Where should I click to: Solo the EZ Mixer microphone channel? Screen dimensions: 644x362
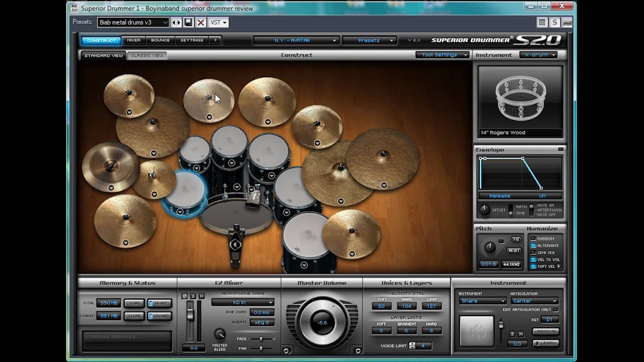point(193,296)
